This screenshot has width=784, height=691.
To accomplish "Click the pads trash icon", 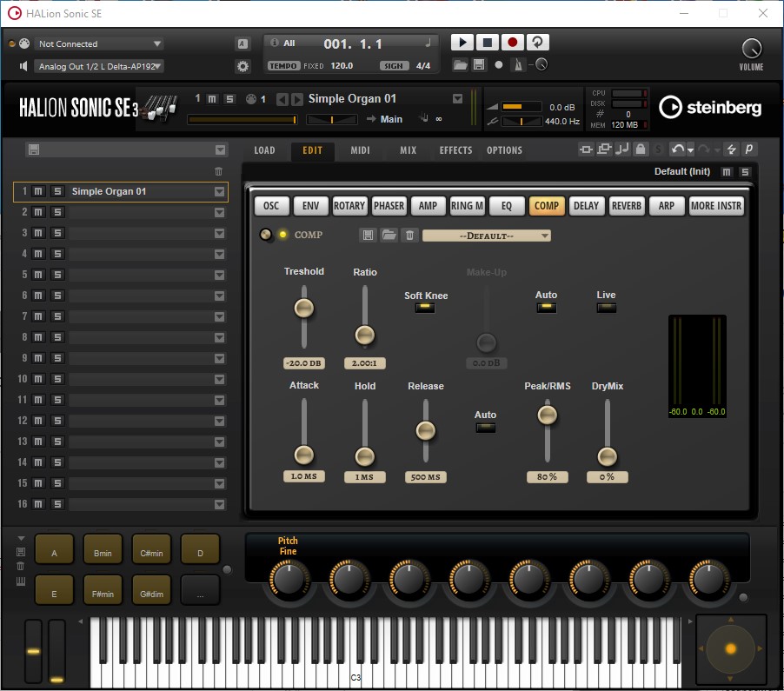I will pyautogui.click(x=21, y=566).
